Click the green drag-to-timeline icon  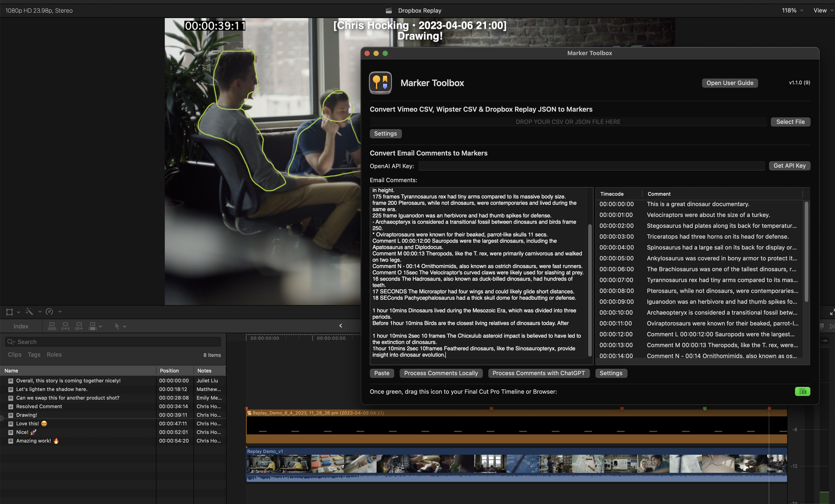click(x=803, y=391)
